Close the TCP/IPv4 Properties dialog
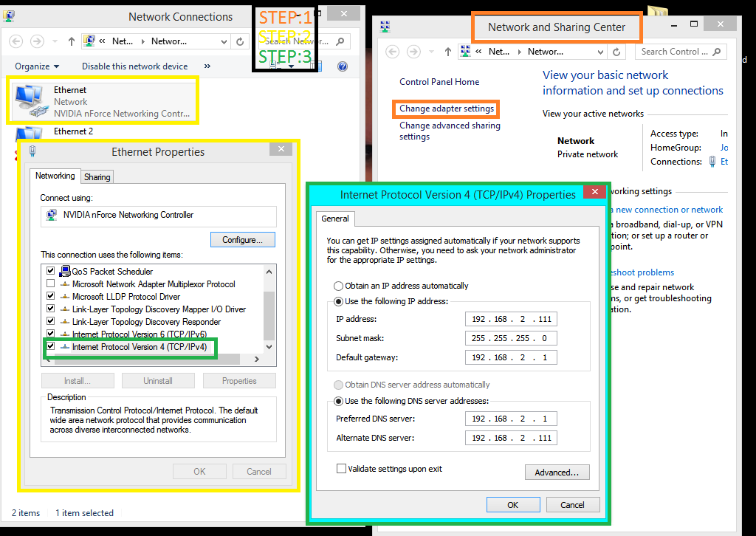 [595, 191]
